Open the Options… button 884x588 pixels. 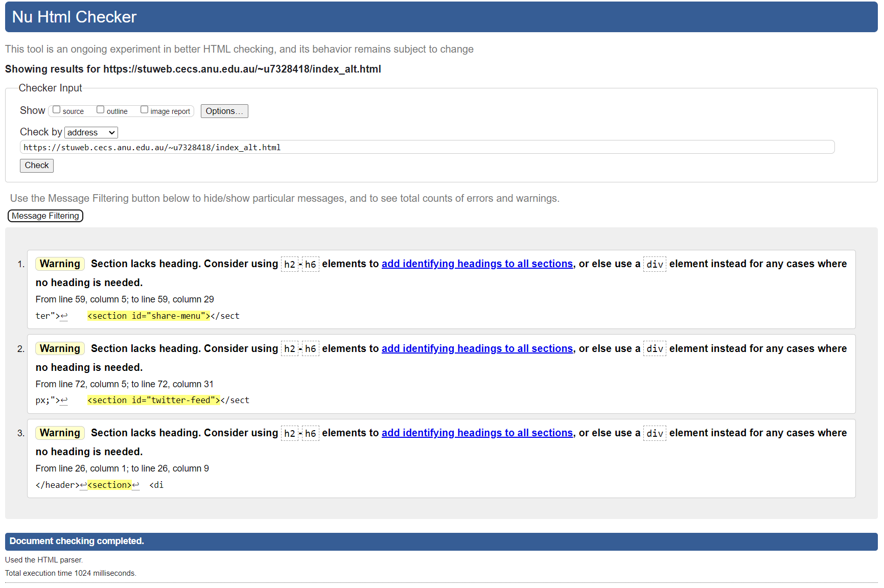224,111
